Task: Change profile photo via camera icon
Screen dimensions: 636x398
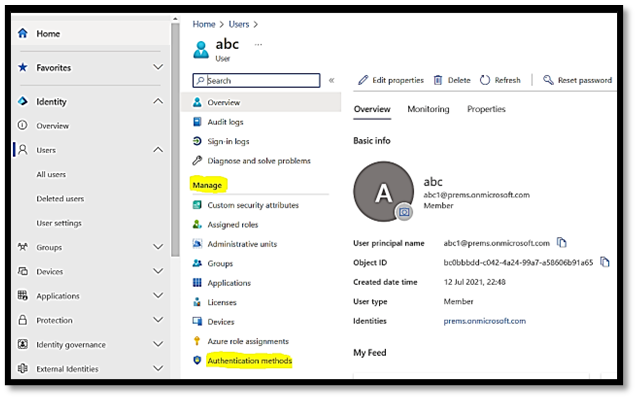Action: 404,212
